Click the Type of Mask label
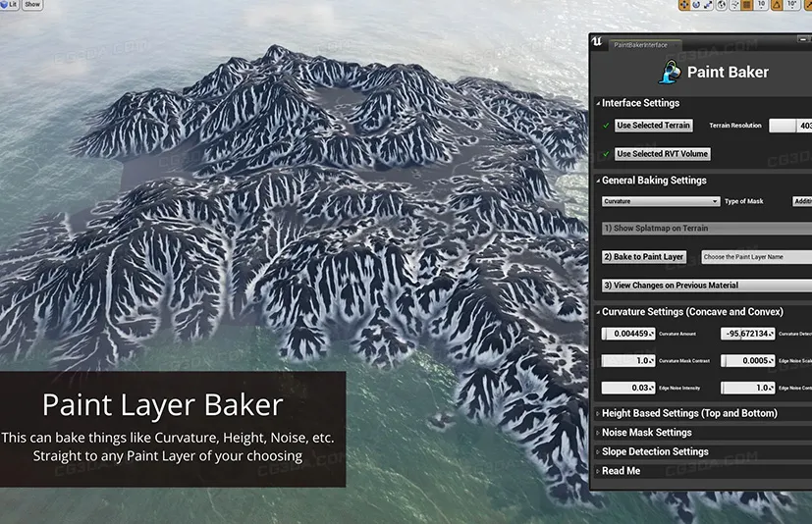Image resolution: width=812 pixels, height=524 pixels. click(743, 201)
